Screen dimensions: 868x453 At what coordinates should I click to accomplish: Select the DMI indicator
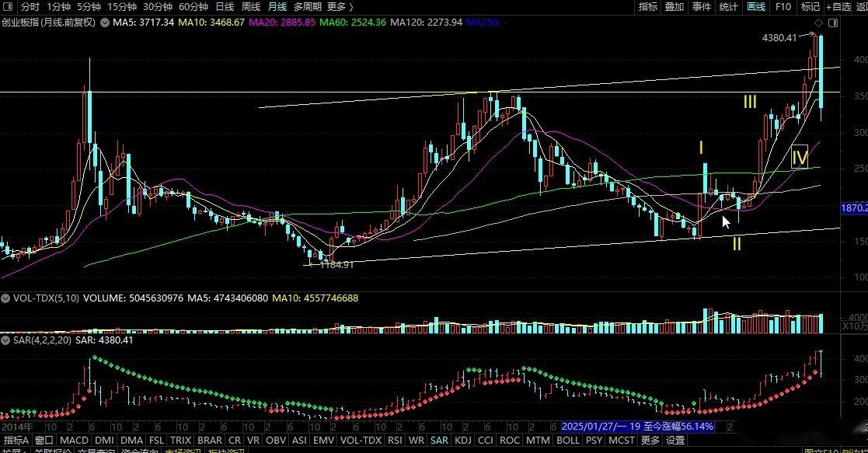[x=104, y=441]
